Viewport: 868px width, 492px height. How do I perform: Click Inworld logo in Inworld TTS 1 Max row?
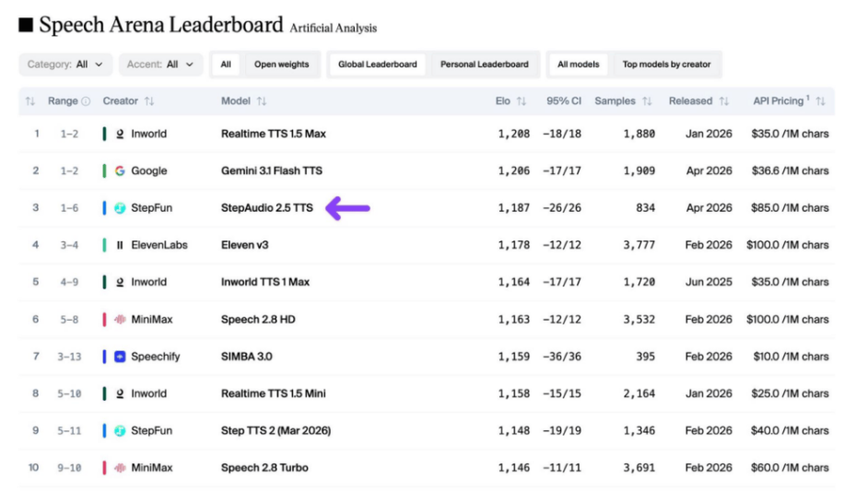120,282
